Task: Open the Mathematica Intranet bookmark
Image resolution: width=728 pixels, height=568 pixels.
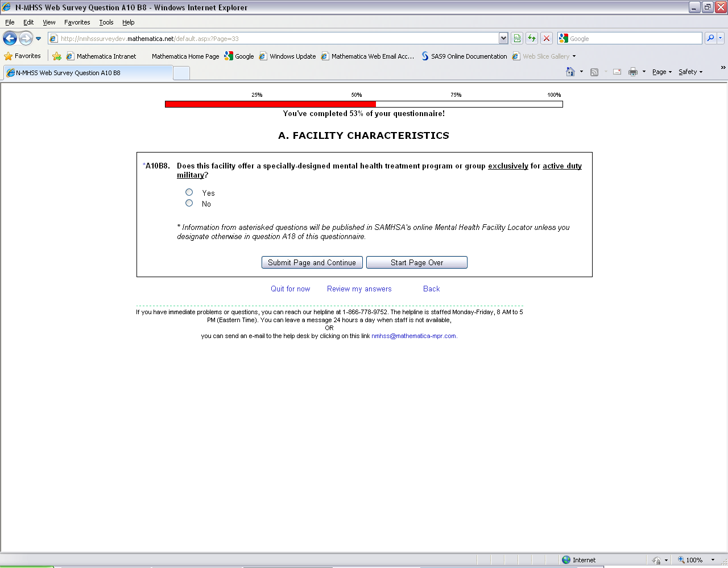Action: pyautogui.click(x=101, y=56)
